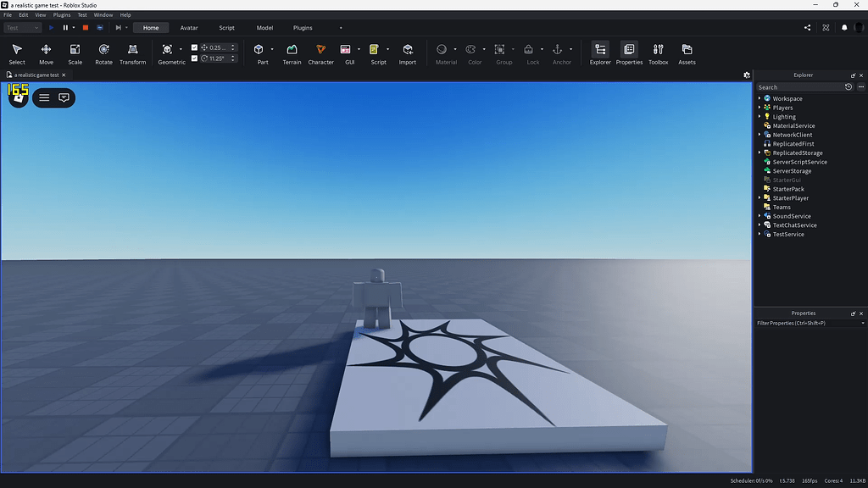Pause the running playtest
The image size is (868, 488).
tap(65, 28)
